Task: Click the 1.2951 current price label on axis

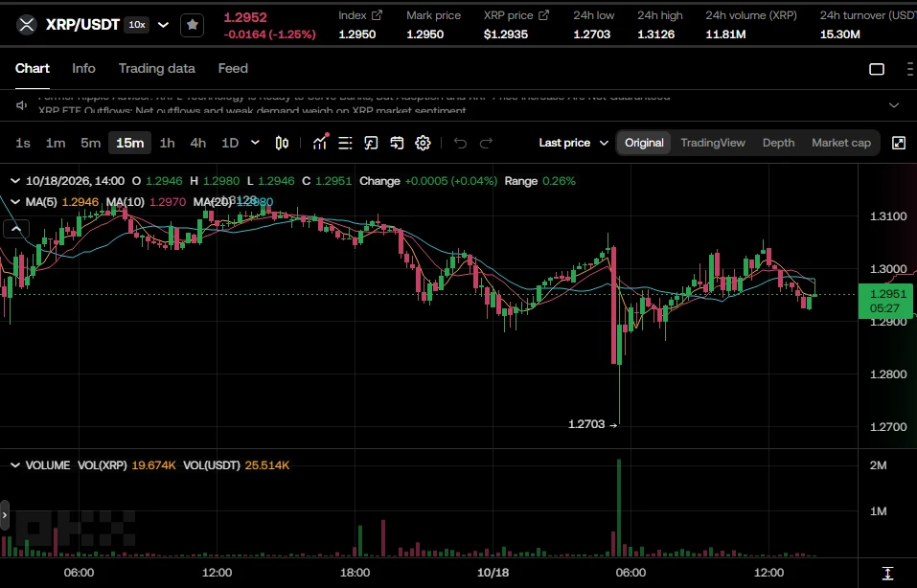Action: tap(884, 301)
